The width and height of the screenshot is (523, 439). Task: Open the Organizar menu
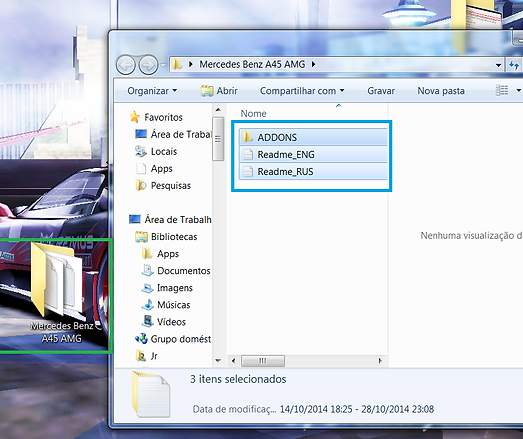click(x=152, y=91)
